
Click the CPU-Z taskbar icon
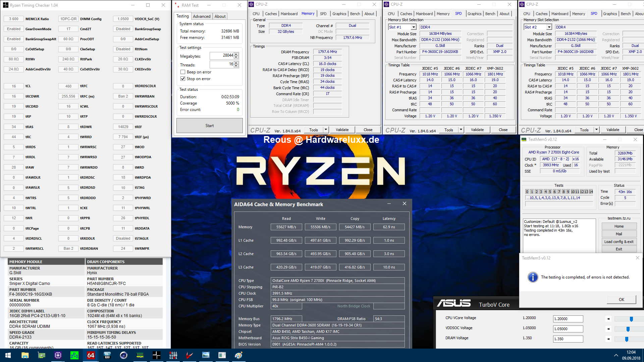58,355
